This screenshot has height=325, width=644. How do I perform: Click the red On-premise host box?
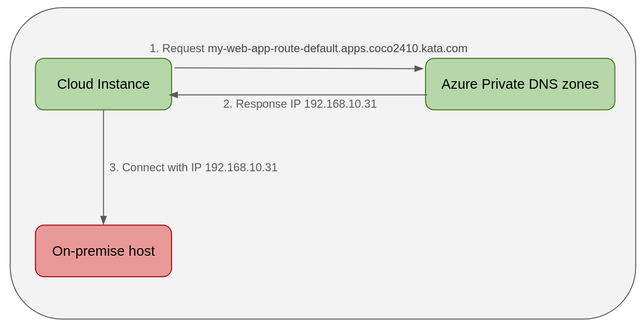[103, 251]
